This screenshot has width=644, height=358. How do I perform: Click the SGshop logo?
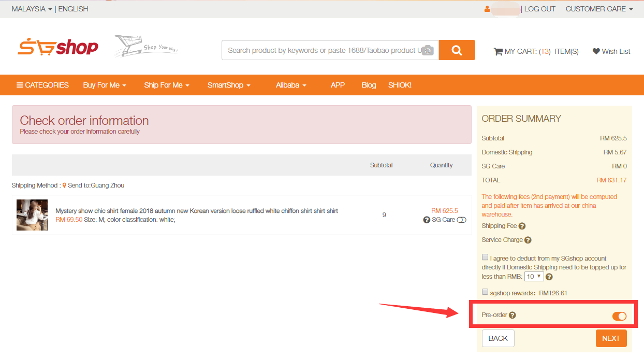pyautogui.click(x=57, y=47)
